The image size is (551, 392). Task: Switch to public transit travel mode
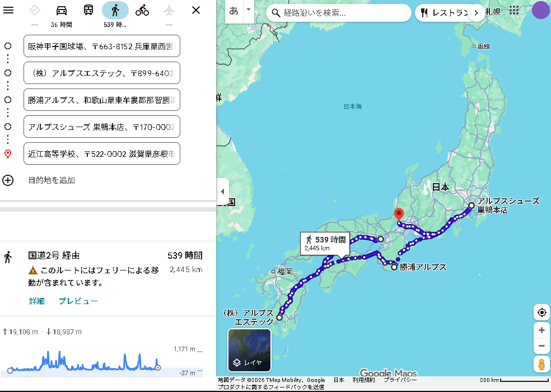88,10
